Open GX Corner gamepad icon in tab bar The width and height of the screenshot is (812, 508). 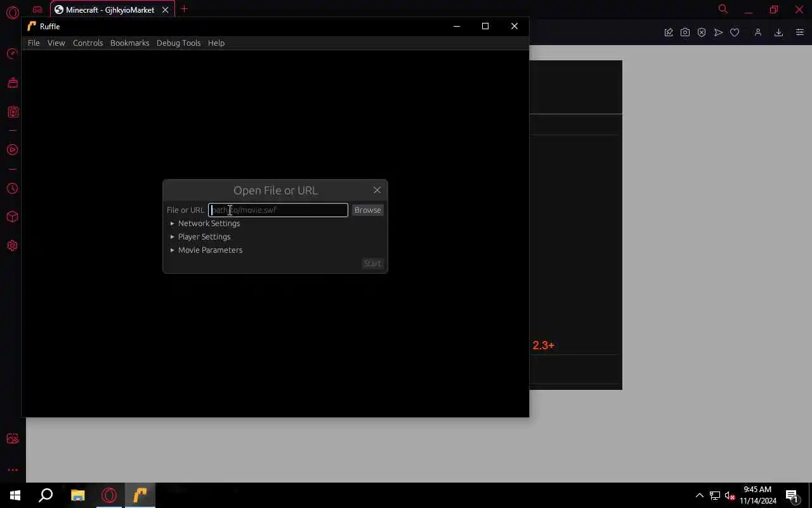[37, 10]
